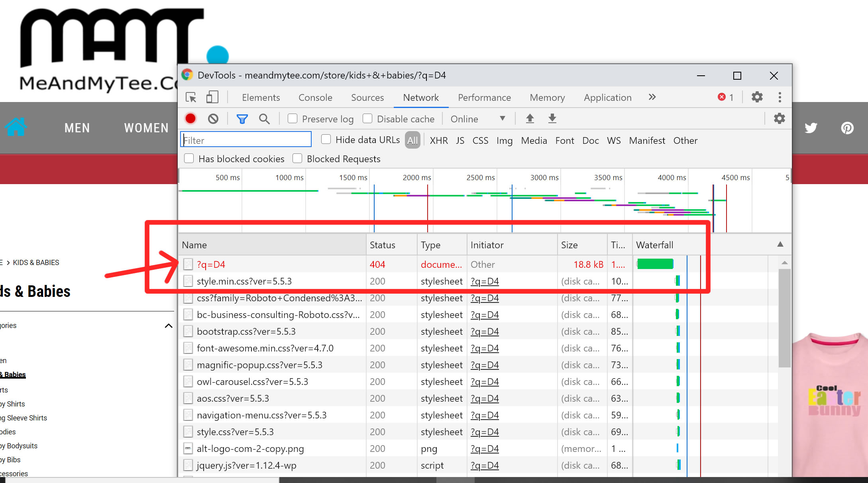Screen dimensions: 868x483
Task: Toggle the device toolbar icon
Action: coord(212,98)
